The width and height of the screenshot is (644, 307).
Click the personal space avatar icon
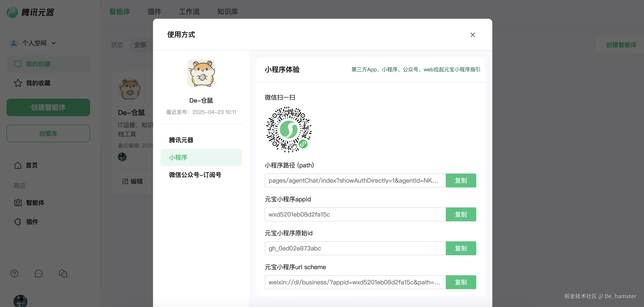(13, 43)
